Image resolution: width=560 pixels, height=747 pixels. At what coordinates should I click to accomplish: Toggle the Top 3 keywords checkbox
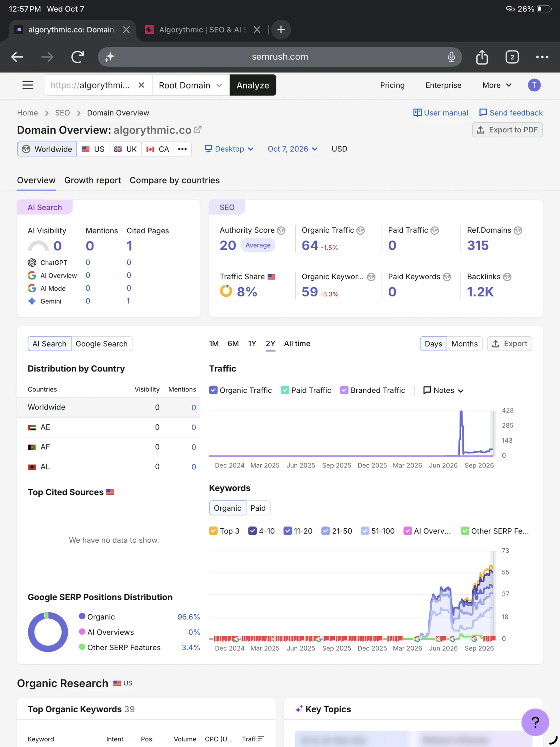tap(213, 531)
